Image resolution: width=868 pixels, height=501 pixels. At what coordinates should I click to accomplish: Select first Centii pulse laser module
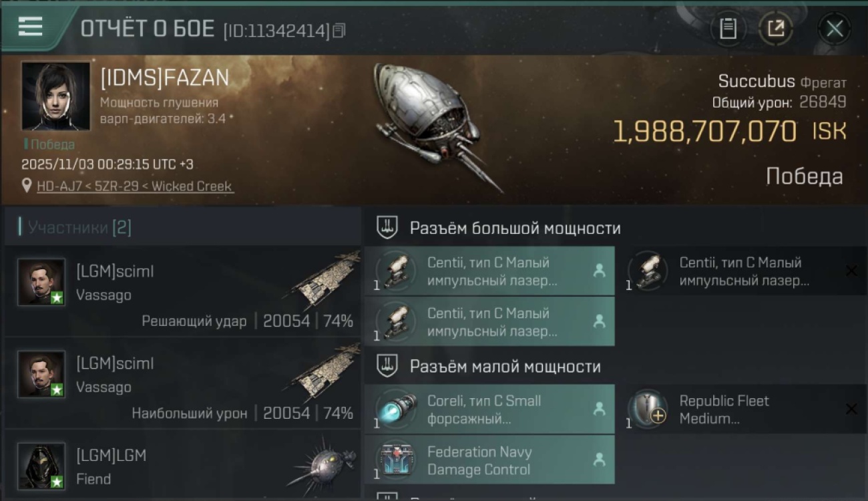489,271
